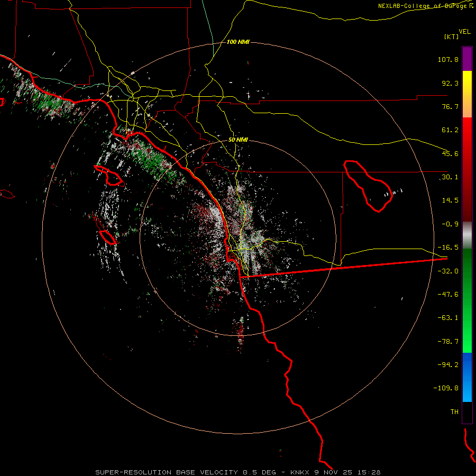The image size is (476, 476).
Task: Click the -63.1 velocity legend value
Action: tap(448, 318)
